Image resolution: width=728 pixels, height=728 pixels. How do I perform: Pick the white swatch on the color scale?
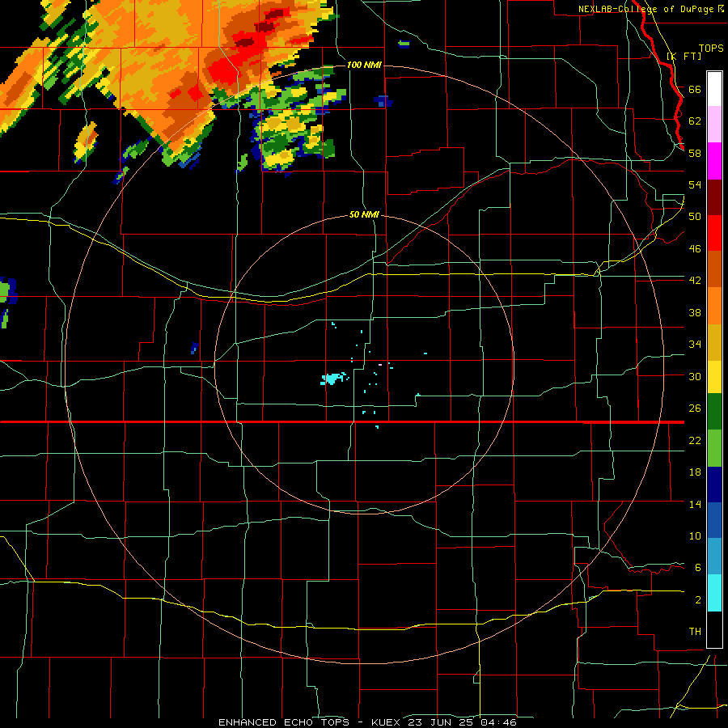(x=714, y=89)
